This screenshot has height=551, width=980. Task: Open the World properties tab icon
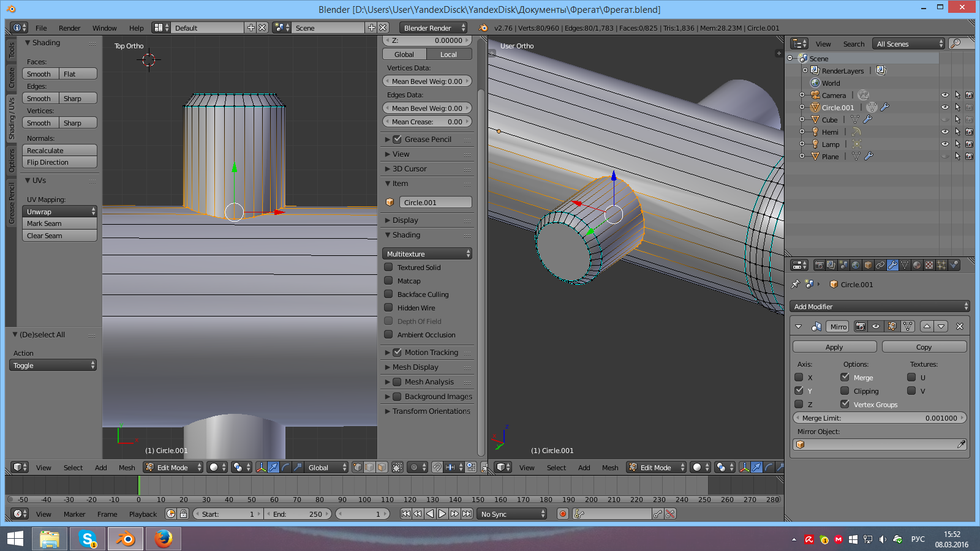856,265
